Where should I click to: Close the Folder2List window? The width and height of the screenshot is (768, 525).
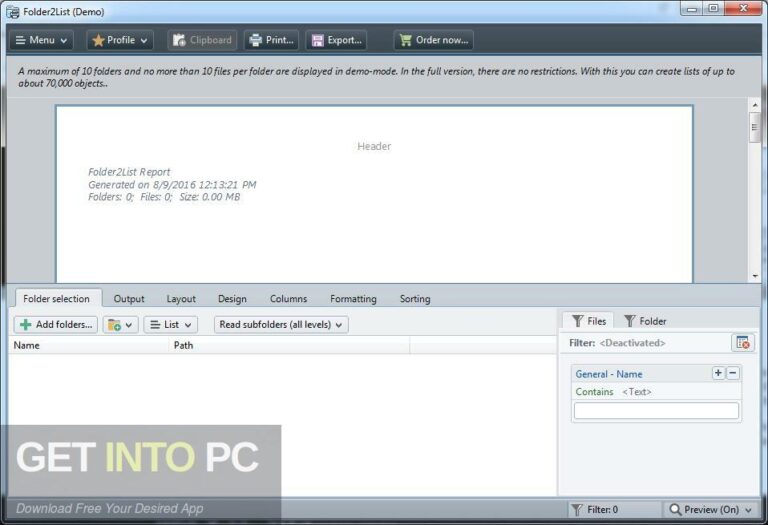pyautogui.click(x=744, y=8)
